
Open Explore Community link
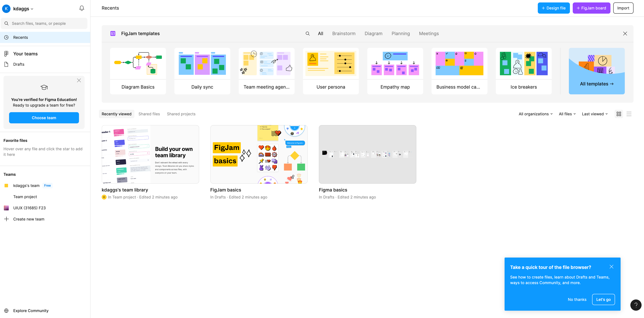(x=31, y=310)
